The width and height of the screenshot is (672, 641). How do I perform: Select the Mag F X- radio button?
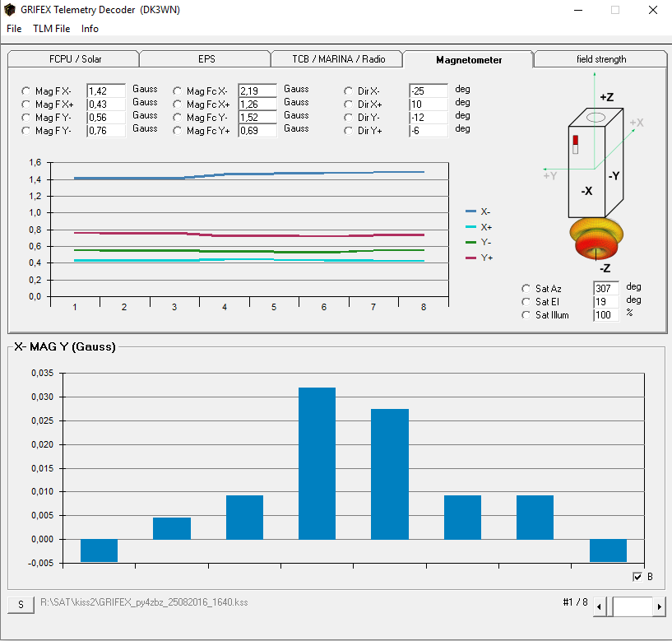pyautogui.click(x=26, y=91)
